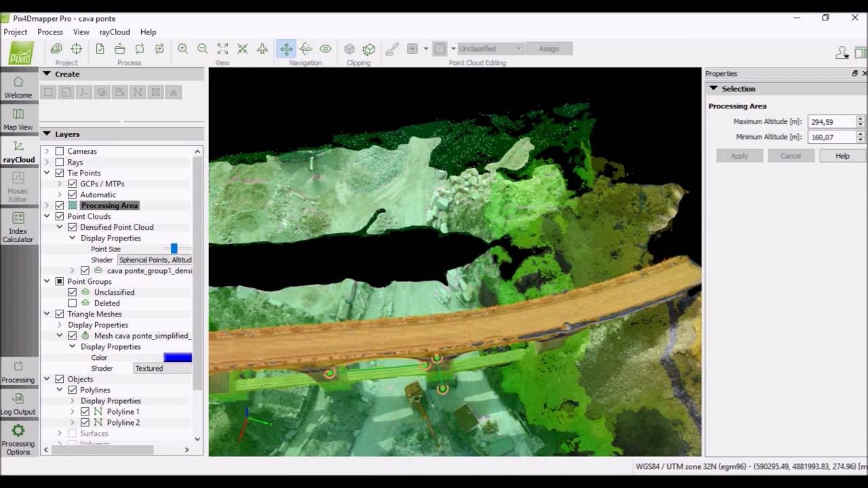Expand the Rays tree item
Screen dimensions: 868x488
(x=47, y=162)
